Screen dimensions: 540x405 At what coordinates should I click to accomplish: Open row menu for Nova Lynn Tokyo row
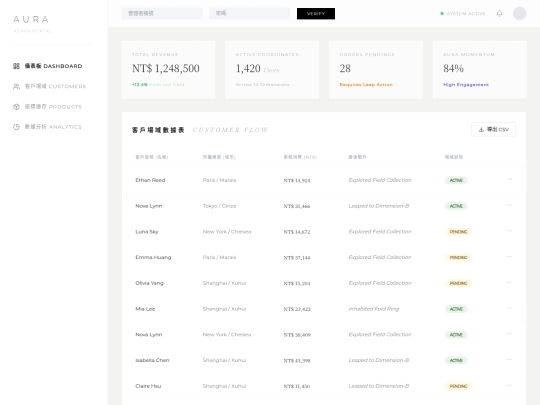(509, 205)
